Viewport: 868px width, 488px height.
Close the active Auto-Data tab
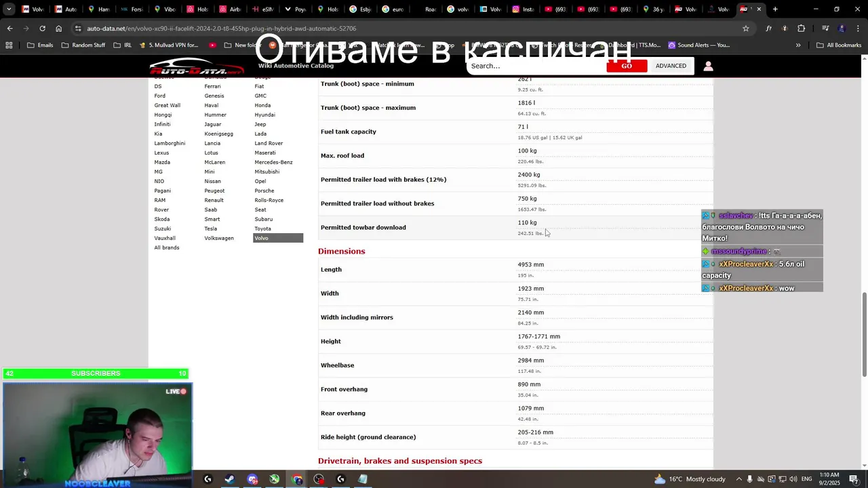pos(759,9)
